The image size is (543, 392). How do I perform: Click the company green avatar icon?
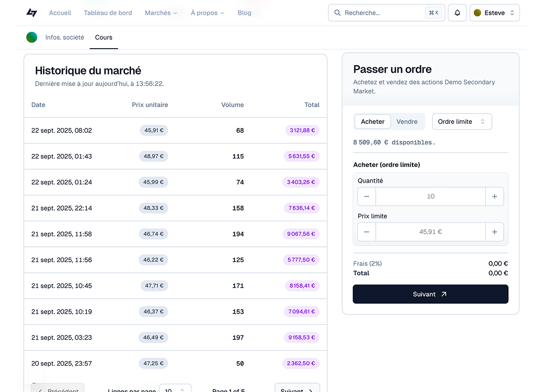pos(31,37)
